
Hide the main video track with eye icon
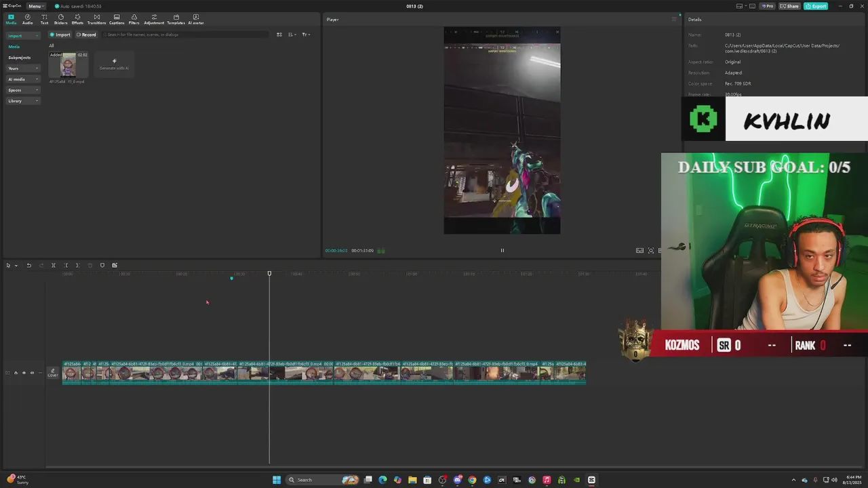(x=24, y=373)
